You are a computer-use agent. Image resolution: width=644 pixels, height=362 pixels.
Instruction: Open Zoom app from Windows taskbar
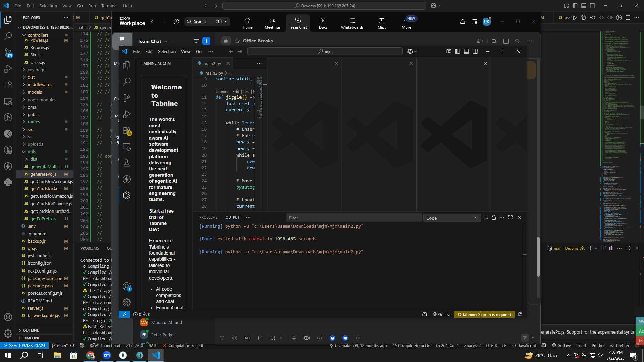tap(107, 355)
